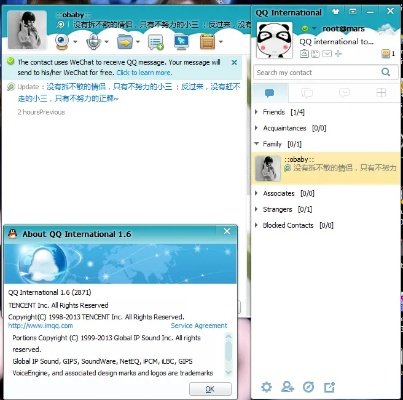
Task: Open settings with the gear icon
Action: coord(266,387)
